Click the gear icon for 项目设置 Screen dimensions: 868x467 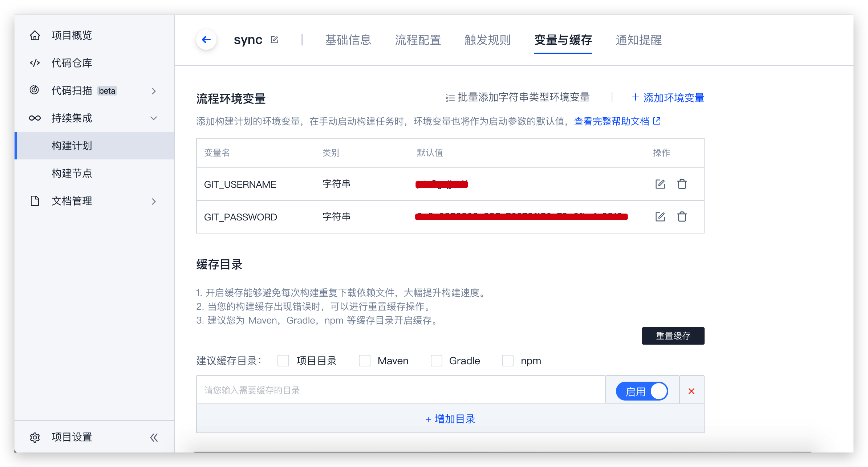point(35,437)
